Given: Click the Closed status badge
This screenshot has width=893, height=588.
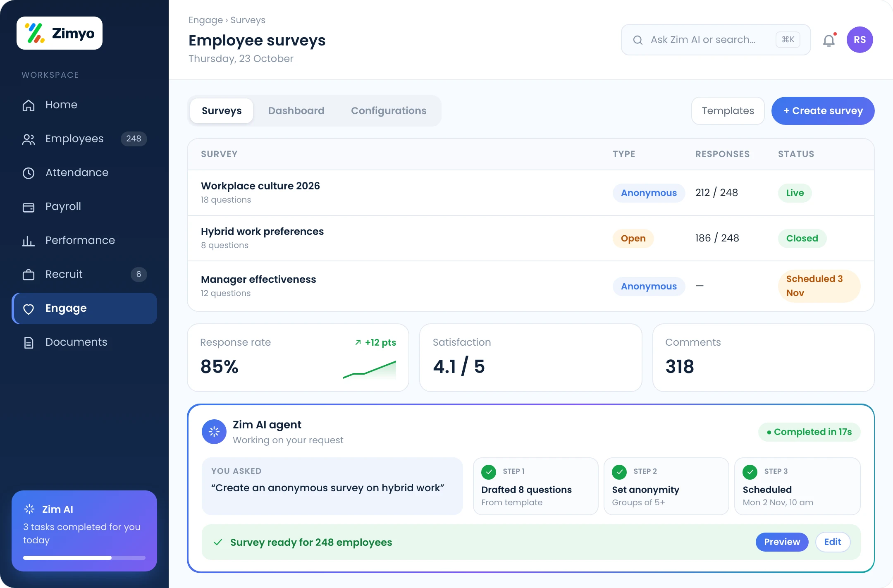Looking at the screenshot, I should (802, 239).
